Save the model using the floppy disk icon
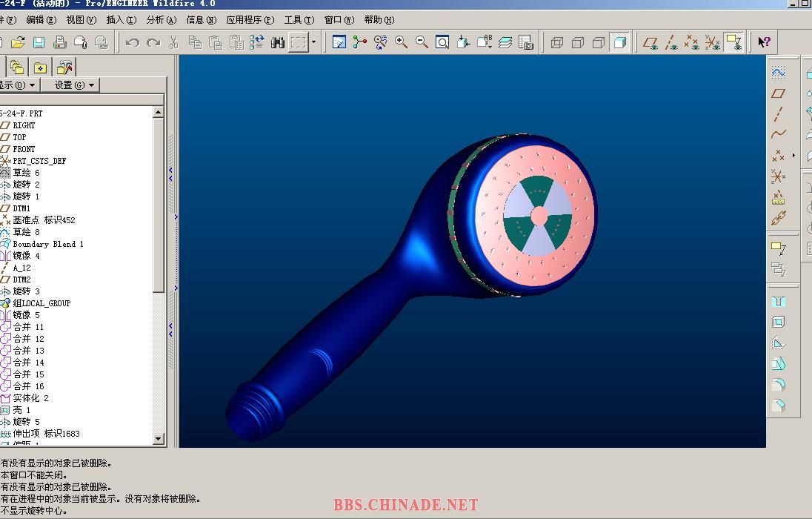Screen dimensions: 812x519 point(39,42)
